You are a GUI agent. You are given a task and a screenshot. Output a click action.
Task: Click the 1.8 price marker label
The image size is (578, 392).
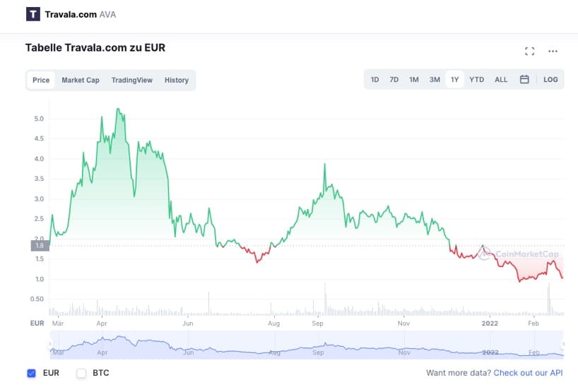(x=40, y=245)
